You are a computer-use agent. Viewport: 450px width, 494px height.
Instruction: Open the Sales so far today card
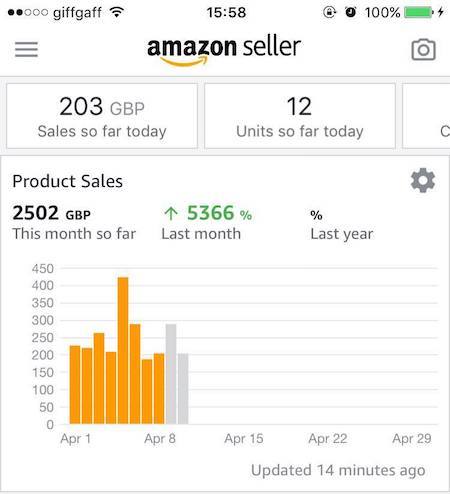tap(102, 116)
